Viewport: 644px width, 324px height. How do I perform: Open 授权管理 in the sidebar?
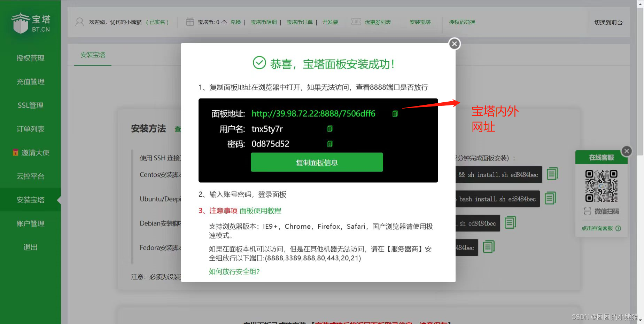30,58
